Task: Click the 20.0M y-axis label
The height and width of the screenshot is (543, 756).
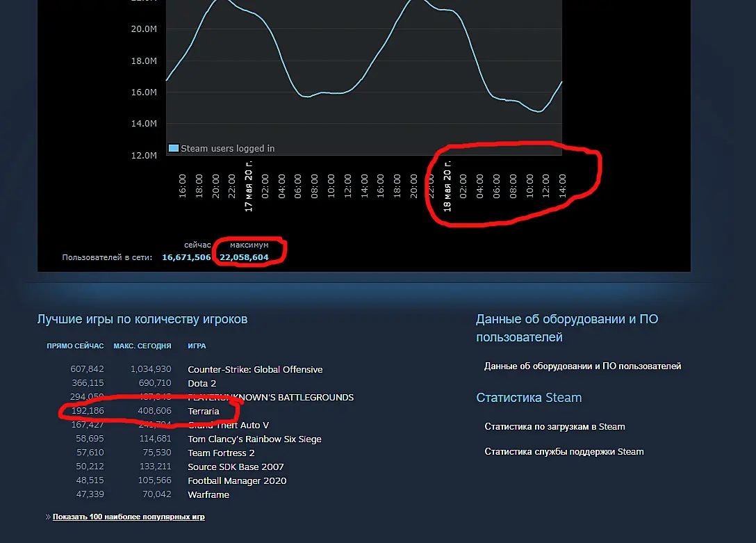Action: [144, 29]
